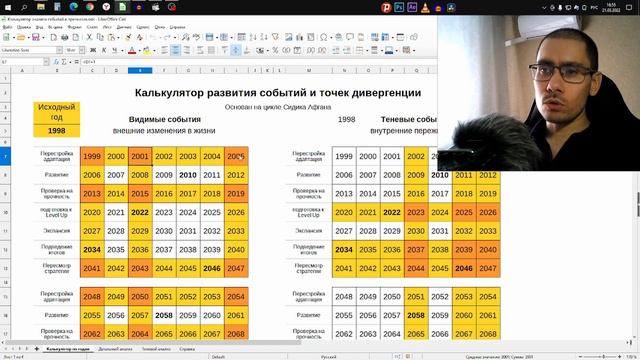The height and width of the screenshot is (360, 640).
Task: Open the Файл menu
Action: coord(7,27)
